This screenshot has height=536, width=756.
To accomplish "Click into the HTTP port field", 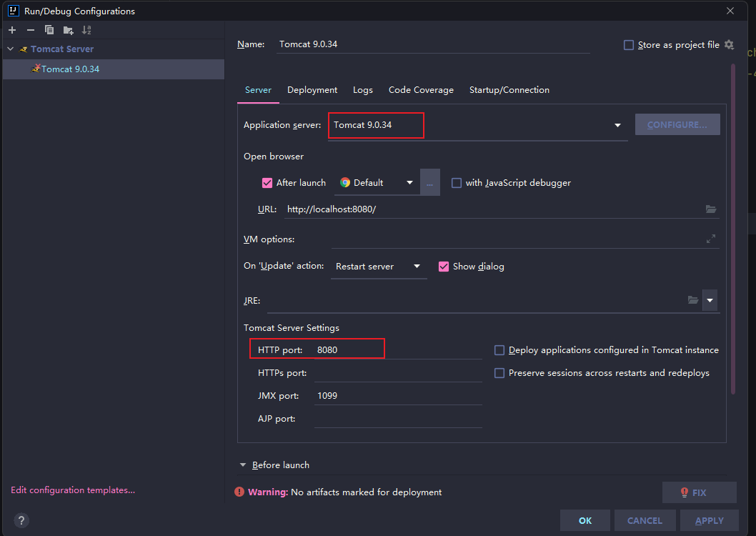I will click(x=397, y=350).
